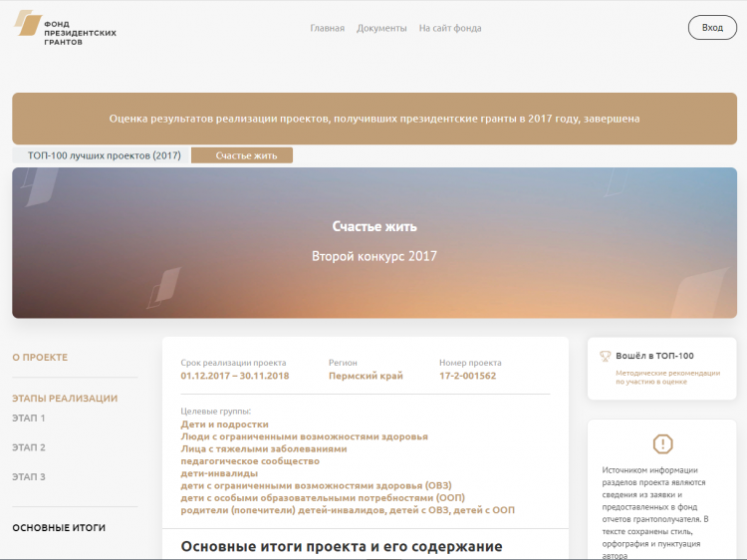Open the Документы menu item
747x560 pixels.
tap(381, 28)
